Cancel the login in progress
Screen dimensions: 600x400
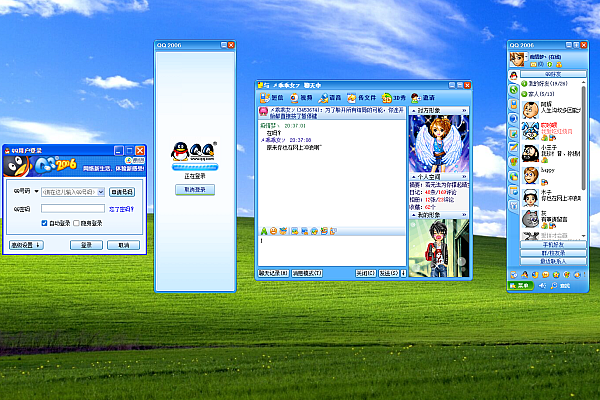coord(195,190)
